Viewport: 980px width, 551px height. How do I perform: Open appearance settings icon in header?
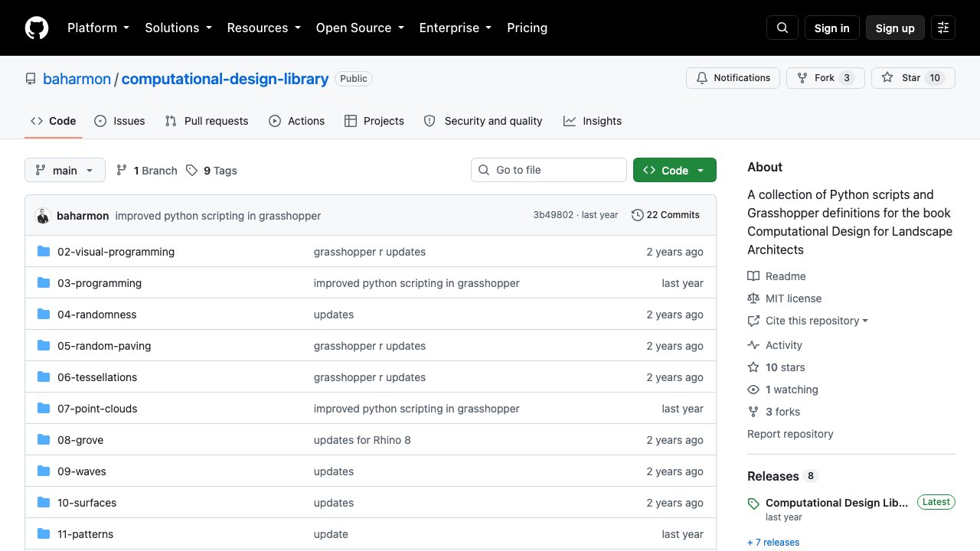(x=943, y=28)
